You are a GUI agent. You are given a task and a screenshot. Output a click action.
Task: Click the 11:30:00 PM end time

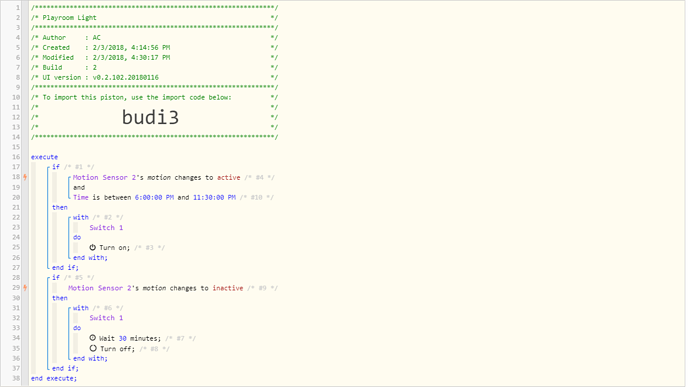[x=214, y=197]
